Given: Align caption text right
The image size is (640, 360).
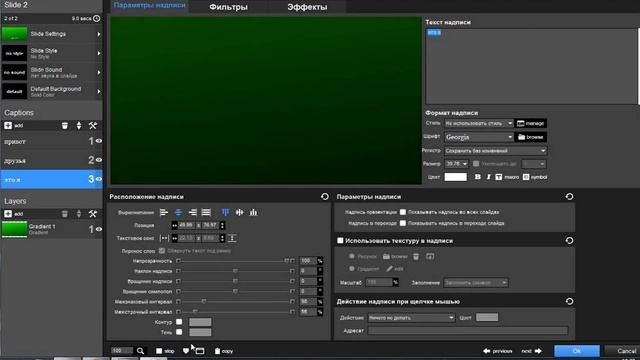Looking at the screenshot, I should click(192, 212).
